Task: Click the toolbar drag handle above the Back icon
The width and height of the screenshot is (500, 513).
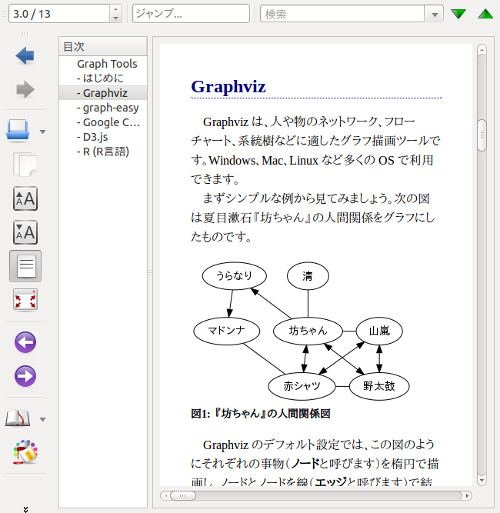Action: [x=25, y=34]
